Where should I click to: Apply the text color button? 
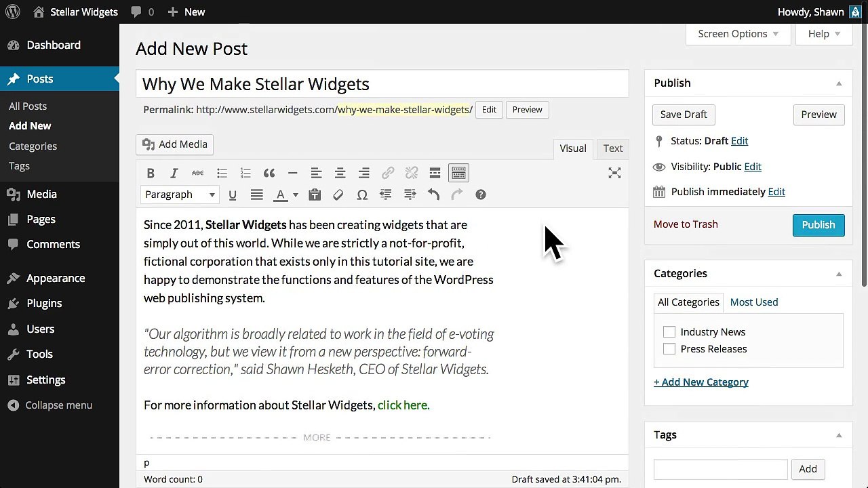click(x=280, y=195)
